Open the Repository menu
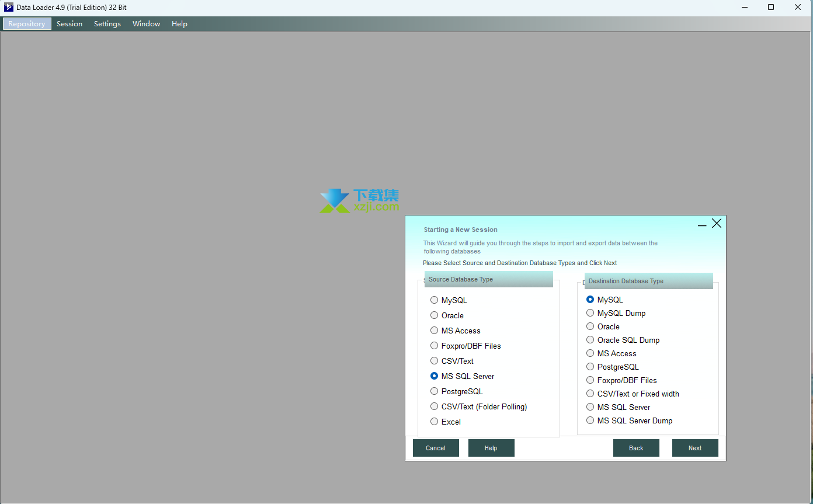Viewport: 813px width, 504px height. (x=27, y=24)
